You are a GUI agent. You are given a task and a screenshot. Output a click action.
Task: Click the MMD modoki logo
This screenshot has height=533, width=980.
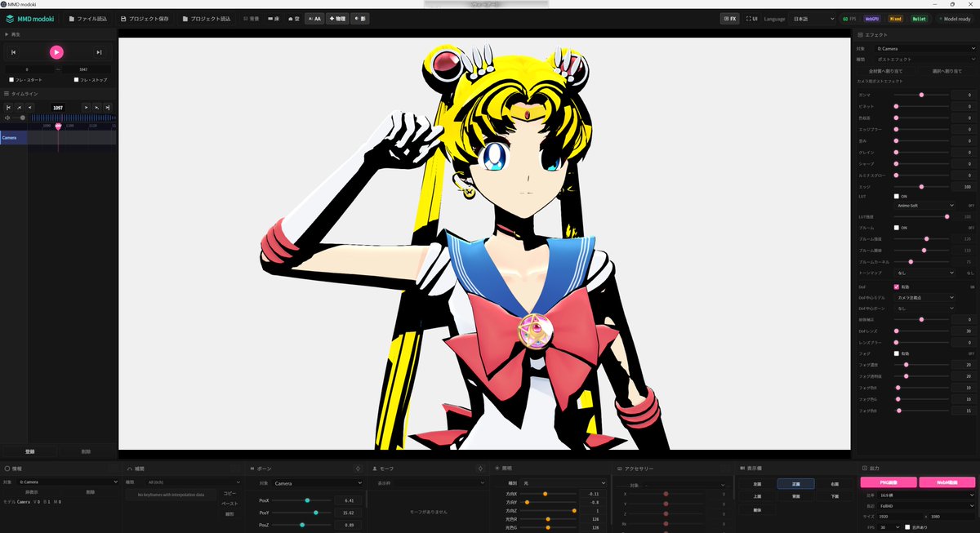[31, 18]
